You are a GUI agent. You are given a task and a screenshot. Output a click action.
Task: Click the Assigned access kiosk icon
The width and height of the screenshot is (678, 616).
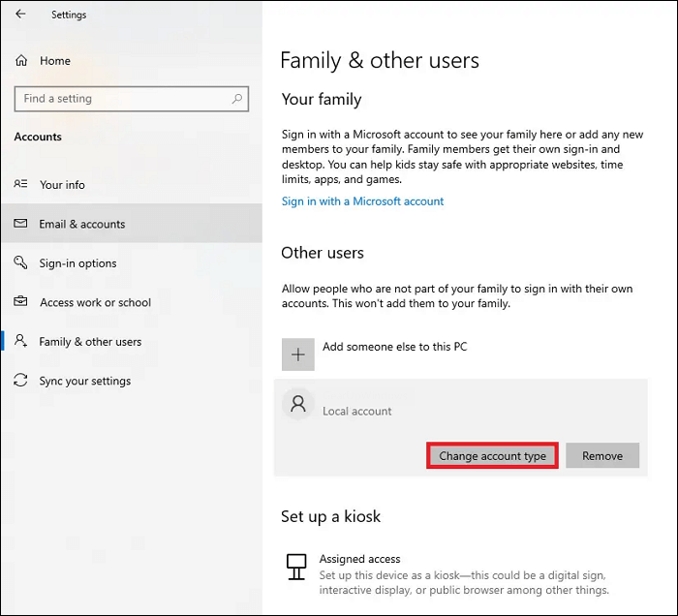click(x=298, y=566)
